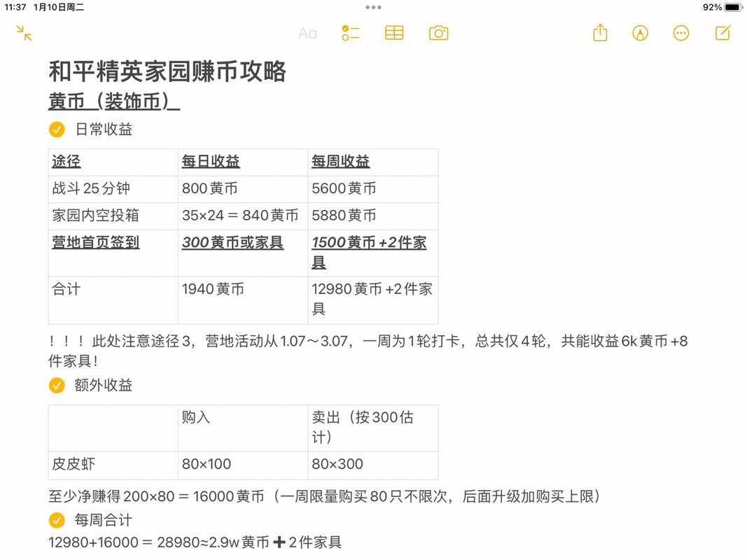The image size is (747, 560).
Task: Tap the 1940黄币 total cell
Action: (243, 300)
